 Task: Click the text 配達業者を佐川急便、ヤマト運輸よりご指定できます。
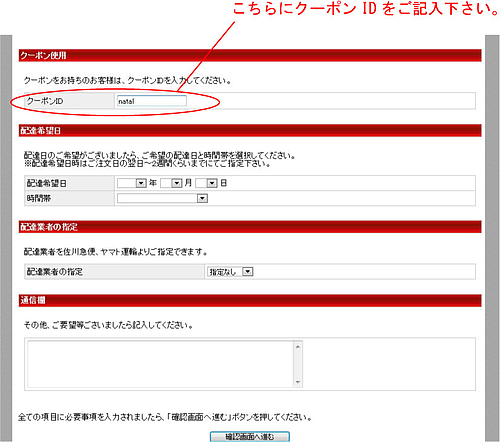(116, 252)
